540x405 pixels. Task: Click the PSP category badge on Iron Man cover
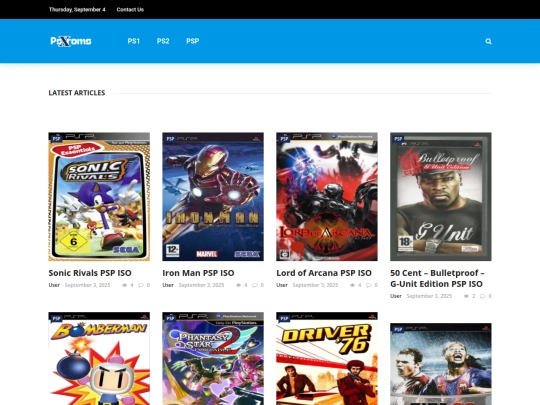coord(170,139)
